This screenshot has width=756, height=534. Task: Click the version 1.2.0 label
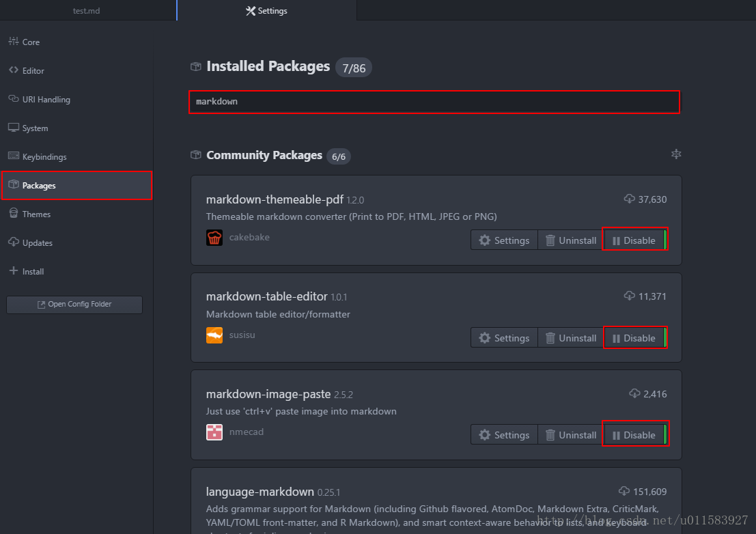coord(355,201)
